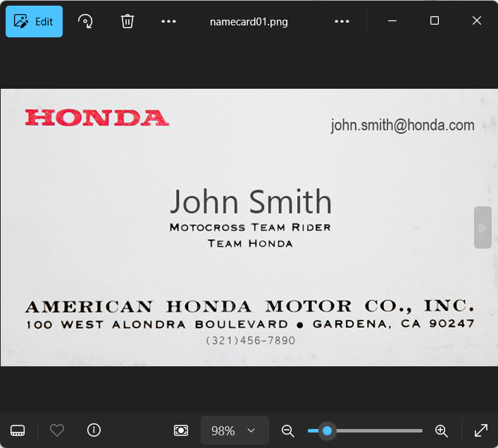Zoom out with minus magnifier
Viewport: 498px width, 448px height.
coord(288,431)
